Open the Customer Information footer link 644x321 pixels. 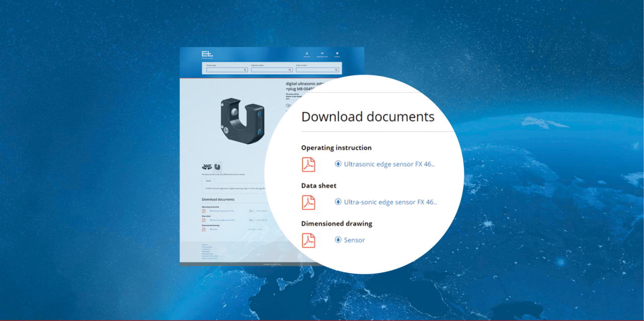(210, 256)
